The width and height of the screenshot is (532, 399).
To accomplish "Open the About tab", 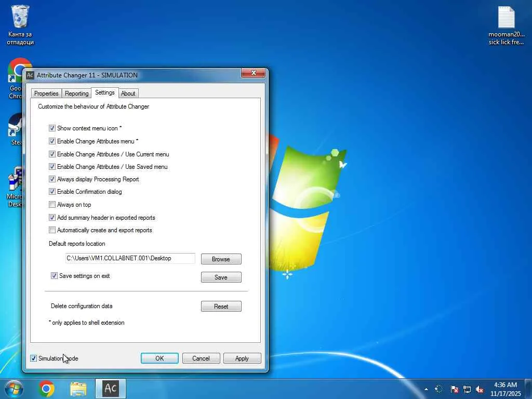I will coord(128,94).
